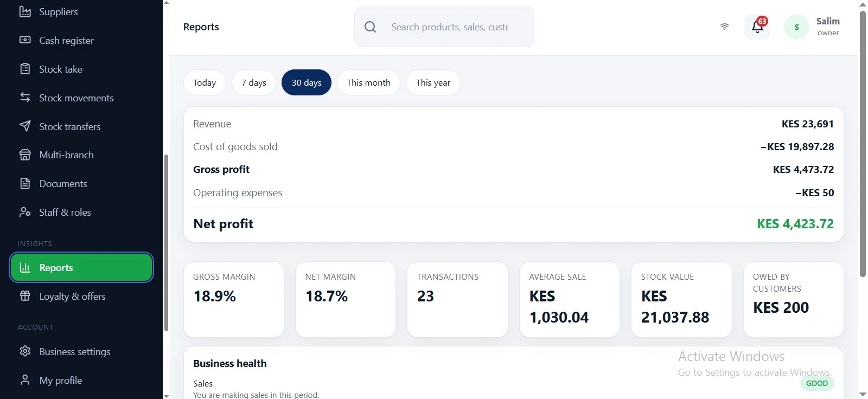Click the Stock movements arrows icon

tap(25, 98)
